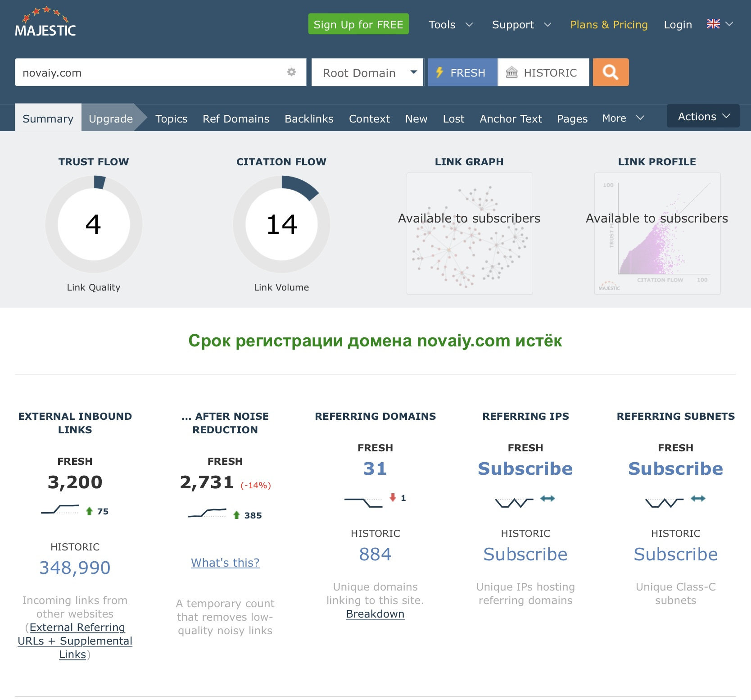Open the Backlinks tab
This screenshot has height=700, width=751.
309,118
